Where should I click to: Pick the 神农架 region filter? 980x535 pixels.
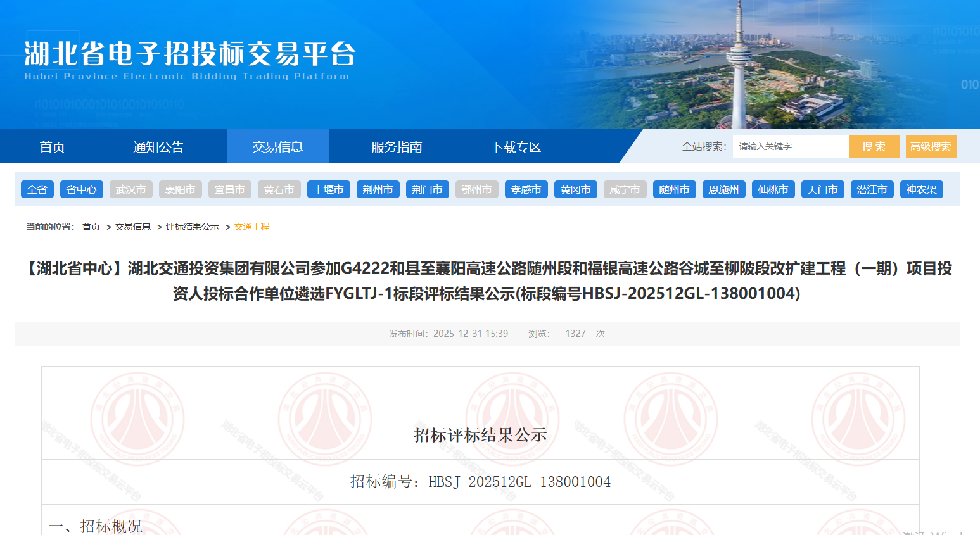[x=921, y=189]
